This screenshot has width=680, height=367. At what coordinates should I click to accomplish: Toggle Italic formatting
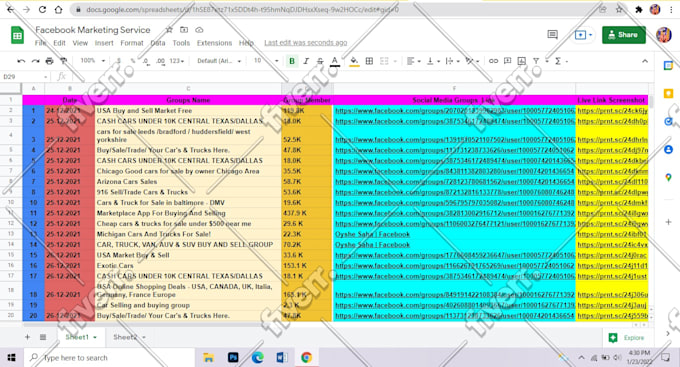(306, 61)
